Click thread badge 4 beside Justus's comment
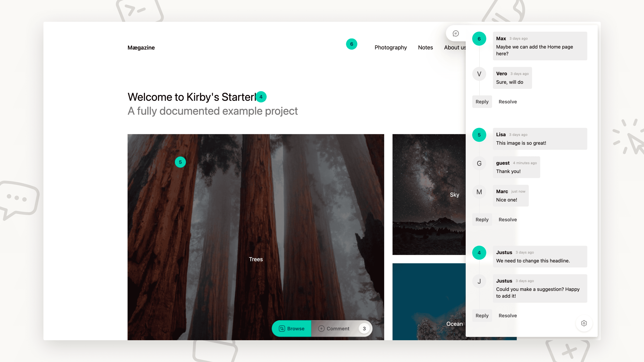 479,253
